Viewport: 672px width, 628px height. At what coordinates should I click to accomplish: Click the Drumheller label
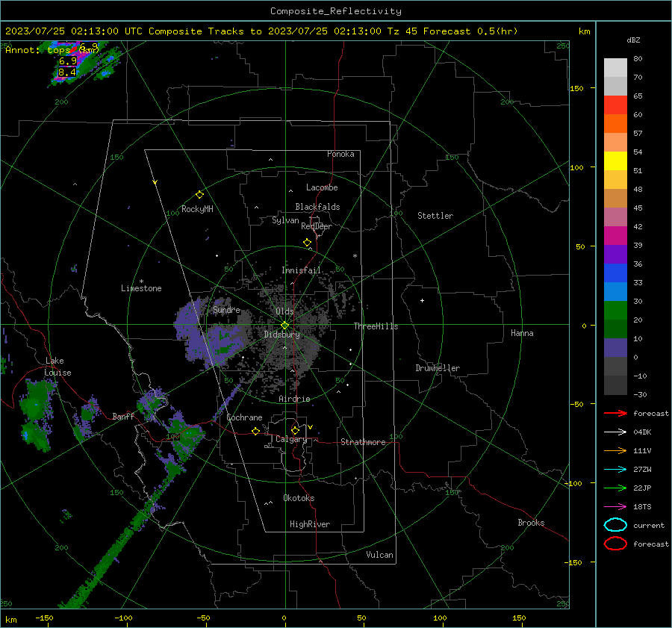click(438, 368)
